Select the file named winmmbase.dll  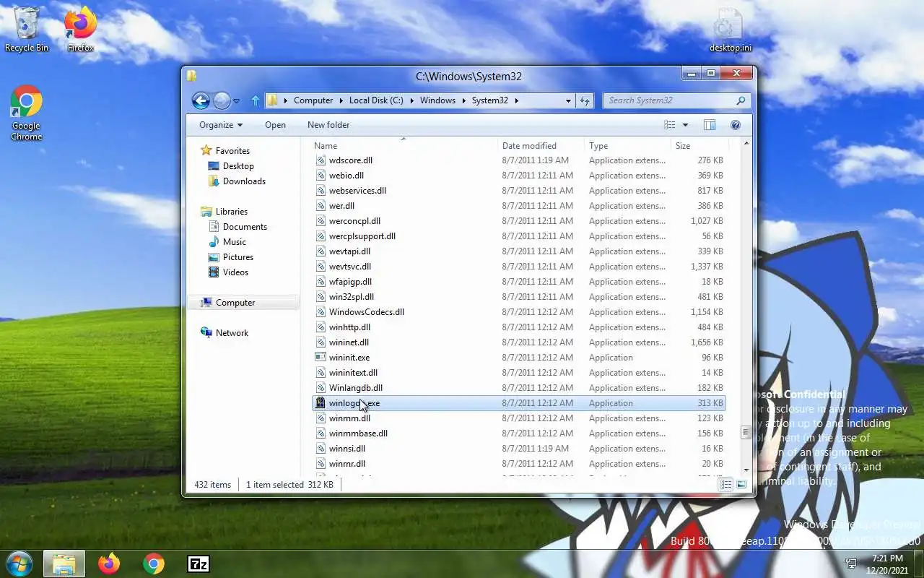358,433
